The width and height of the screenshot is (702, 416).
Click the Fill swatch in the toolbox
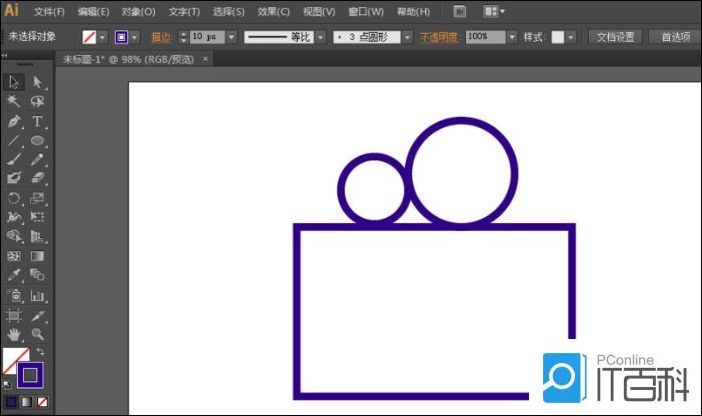[x=11, y=357]
